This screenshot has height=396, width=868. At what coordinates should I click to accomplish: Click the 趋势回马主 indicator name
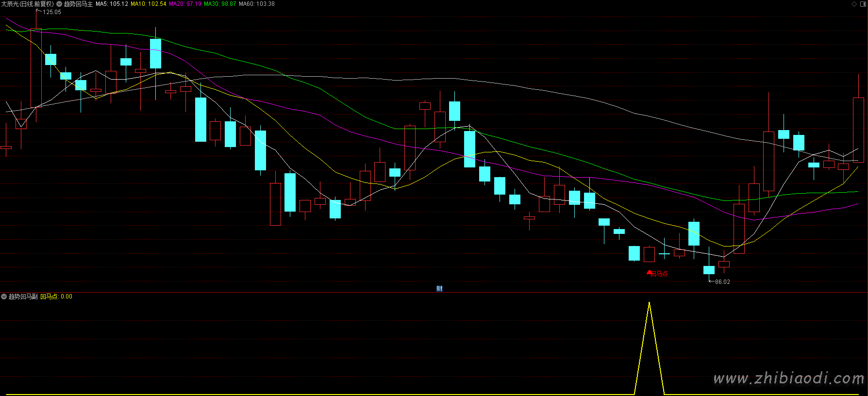[78, 4]
